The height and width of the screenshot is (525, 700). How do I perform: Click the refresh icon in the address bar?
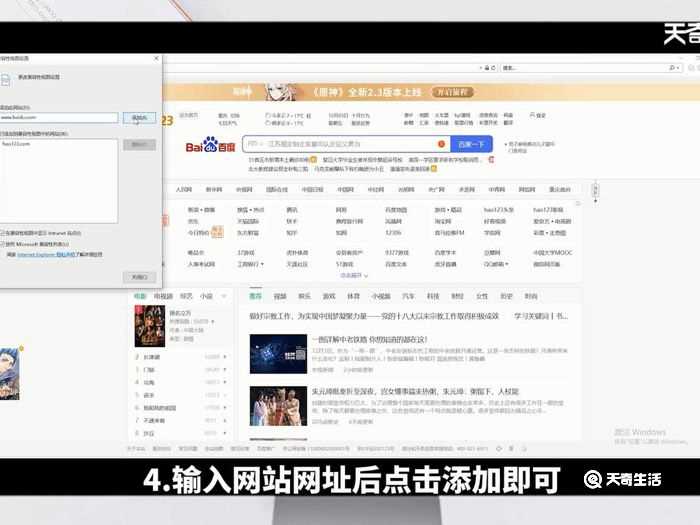493,68
